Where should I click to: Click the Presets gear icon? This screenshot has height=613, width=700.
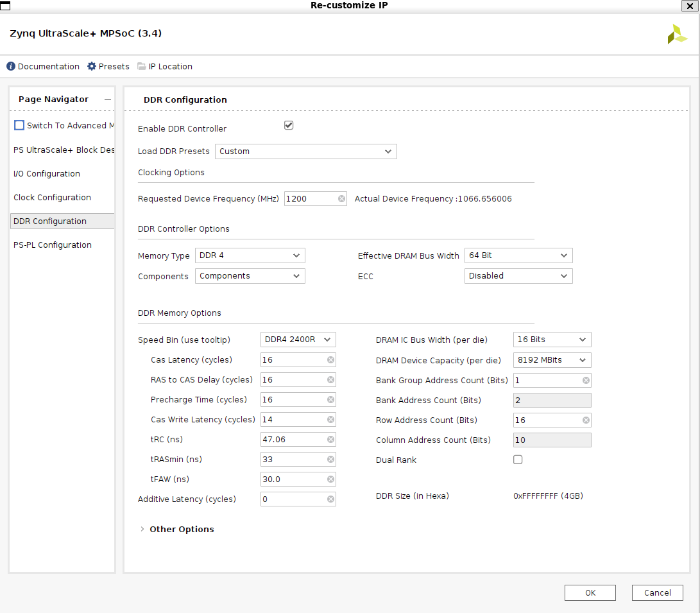[92, 66]
